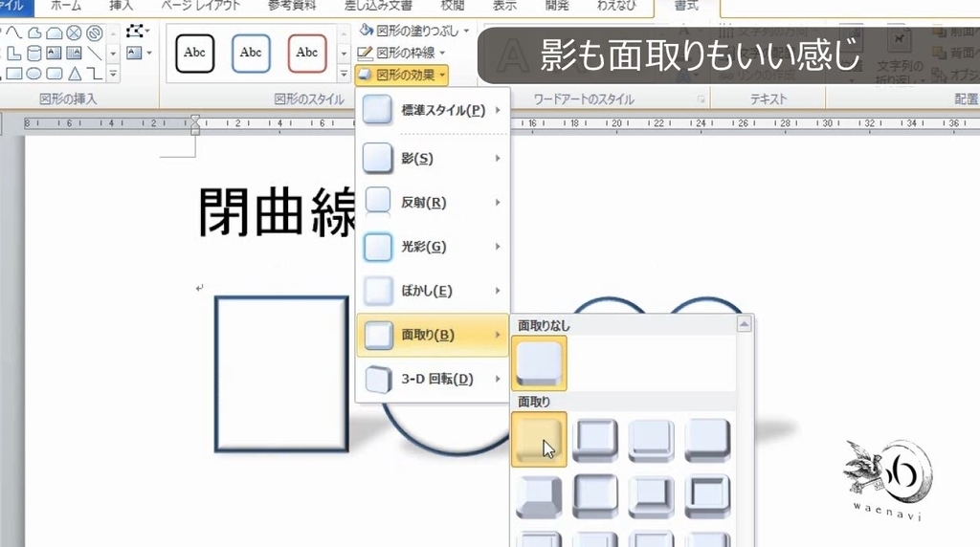Open the 光彩(G) glow submenu
The image size is (980, 547).
(x=432, y=247)
